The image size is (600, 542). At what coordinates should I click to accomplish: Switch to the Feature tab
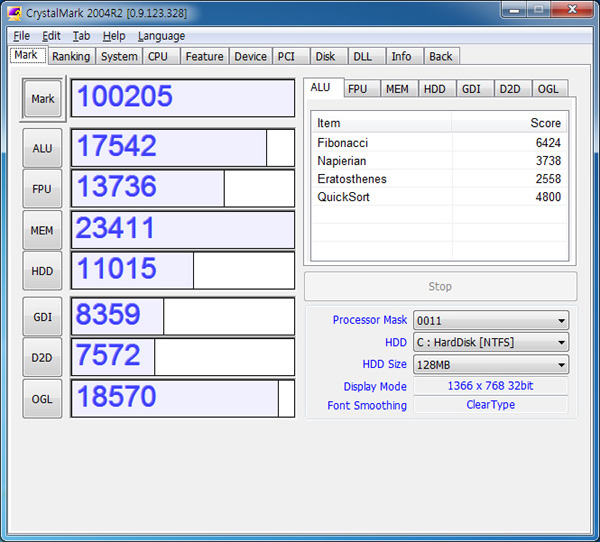[x=204, y=56]
